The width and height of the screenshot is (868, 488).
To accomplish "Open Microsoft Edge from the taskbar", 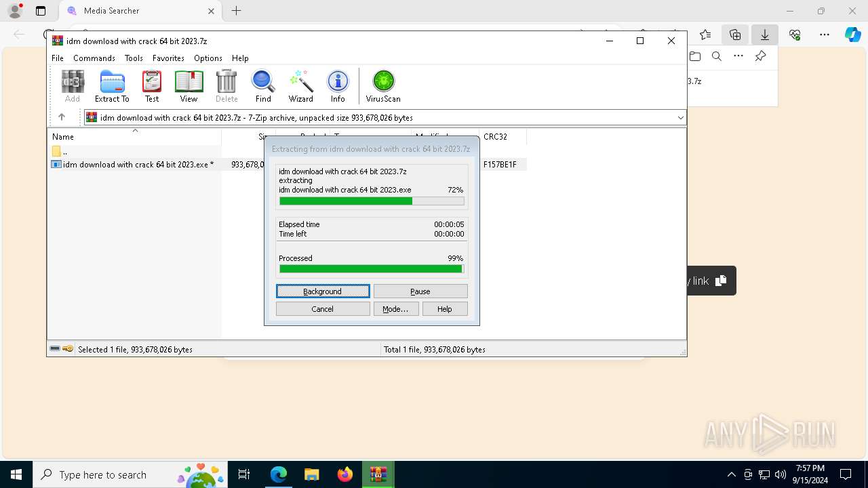I will [x=279, y=474].
